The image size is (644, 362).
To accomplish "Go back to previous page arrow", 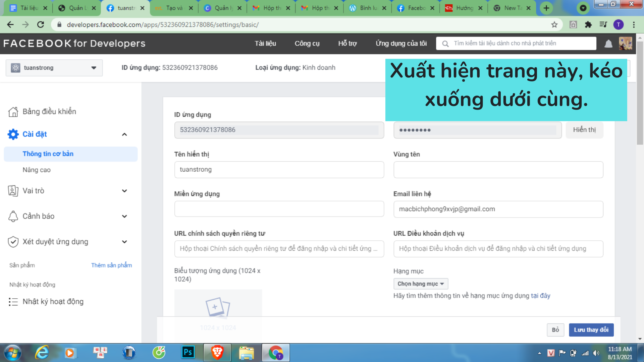I will [10, 24].
